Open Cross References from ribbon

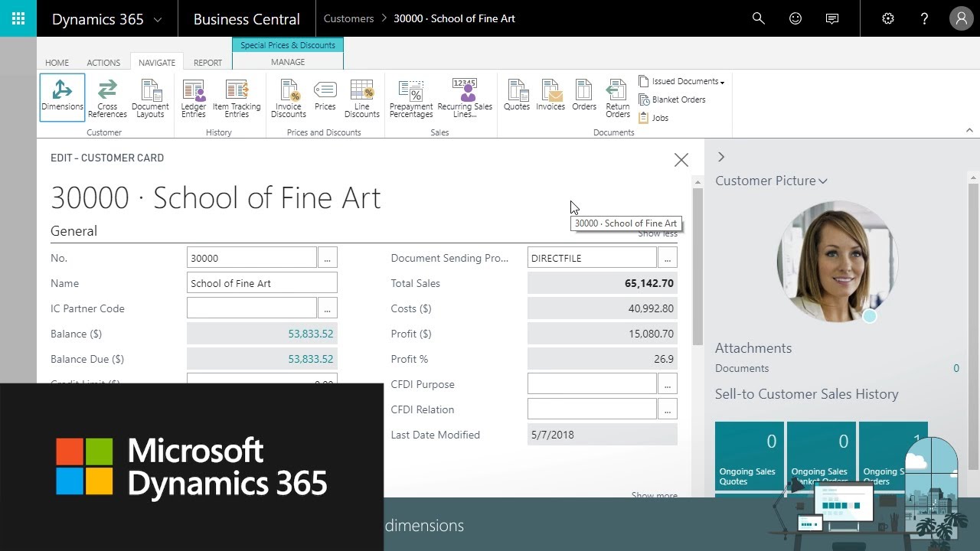(x=107, y=99)
